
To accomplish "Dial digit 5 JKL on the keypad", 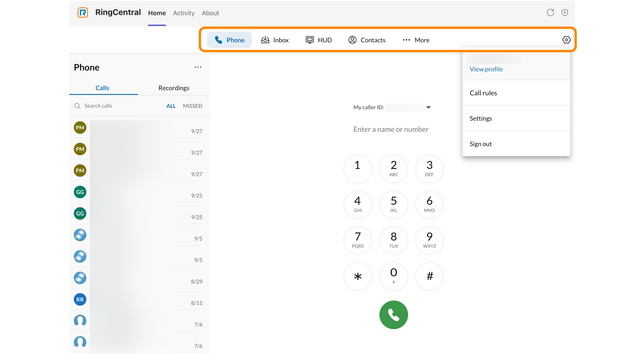I will pos(394,204).
